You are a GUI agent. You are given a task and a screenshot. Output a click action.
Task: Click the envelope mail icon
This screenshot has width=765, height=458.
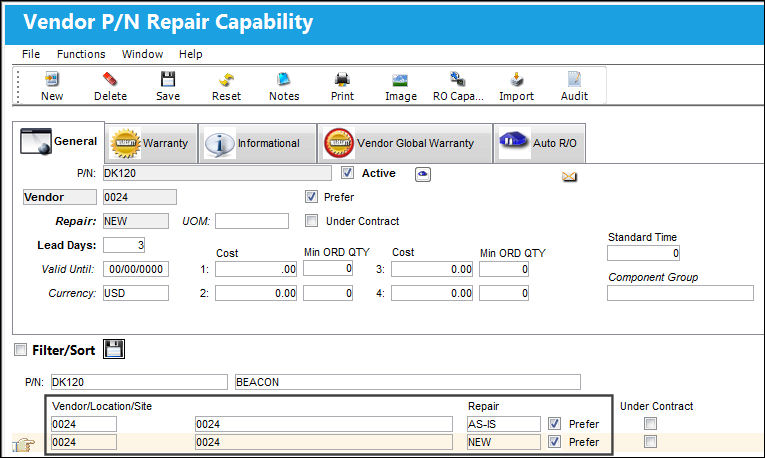(x=569, y=177)
